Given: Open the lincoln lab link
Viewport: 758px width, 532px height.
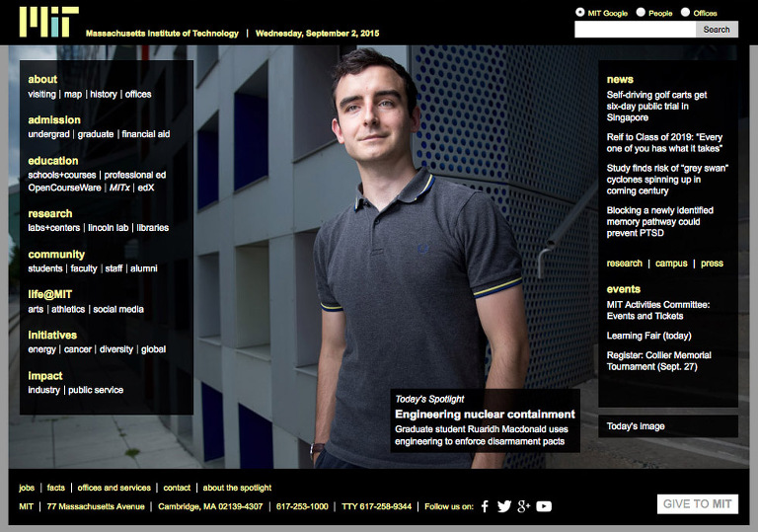Looking at the screenshot, I should pos(109,228).
